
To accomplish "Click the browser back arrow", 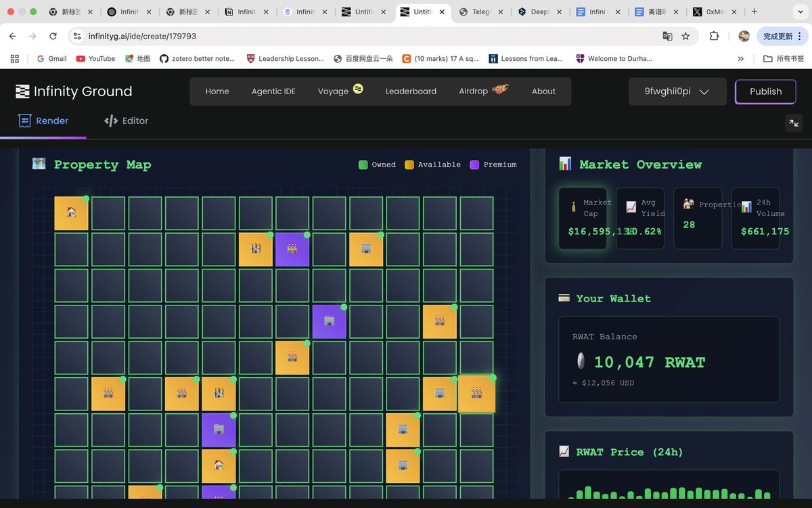I will [x=13, y=36].
